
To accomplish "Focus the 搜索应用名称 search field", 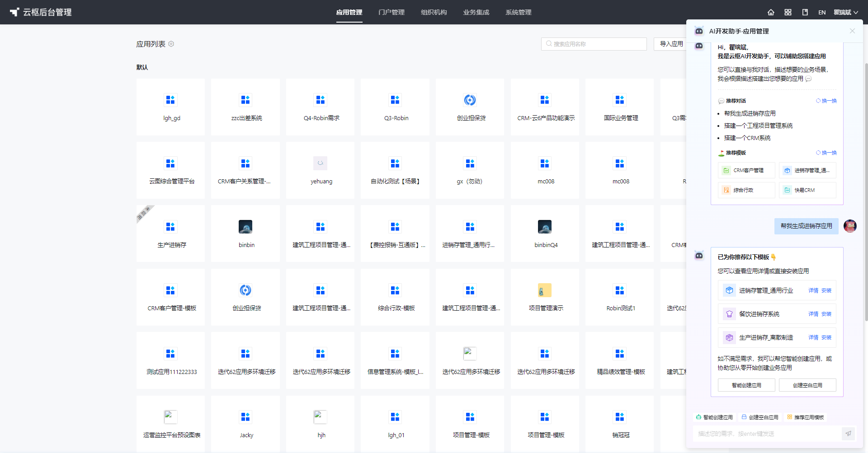I will 594,44.
